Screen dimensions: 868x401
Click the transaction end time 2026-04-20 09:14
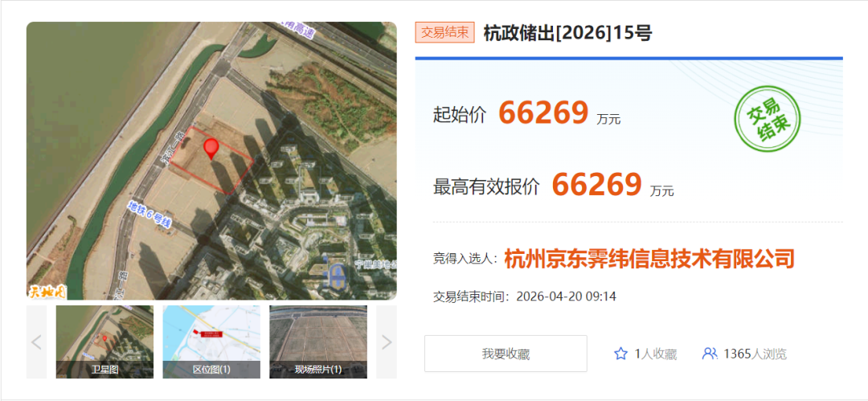click(566, 297)
